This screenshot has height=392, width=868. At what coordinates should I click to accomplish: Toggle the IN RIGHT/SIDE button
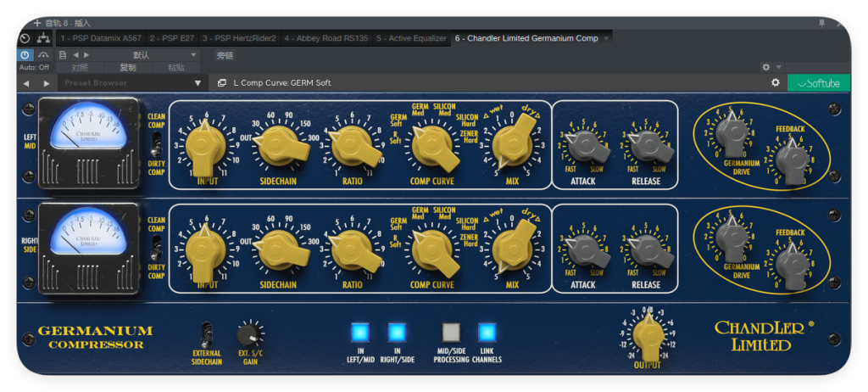(x=397, y=332)
